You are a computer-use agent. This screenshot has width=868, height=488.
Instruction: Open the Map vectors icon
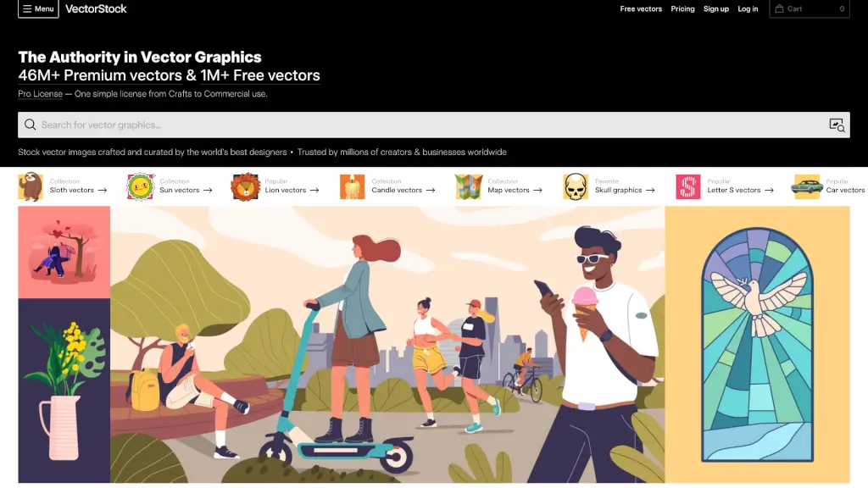[469, 186]
